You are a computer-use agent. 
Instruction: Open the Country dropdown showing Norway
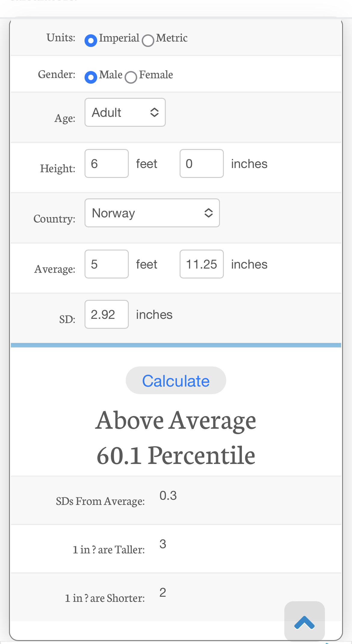pos(152,213)
